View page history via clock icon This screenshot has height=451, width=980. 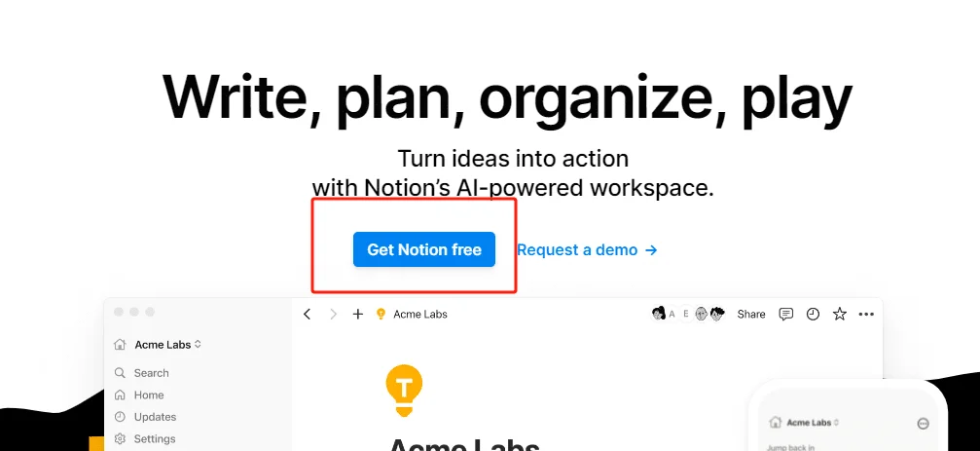tap(813, 314)
